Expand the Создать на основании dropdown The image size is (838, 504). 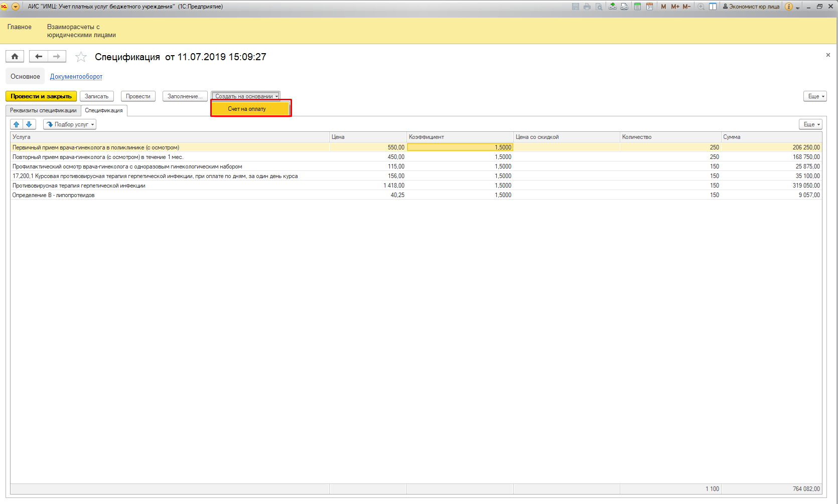pos(245,96)
